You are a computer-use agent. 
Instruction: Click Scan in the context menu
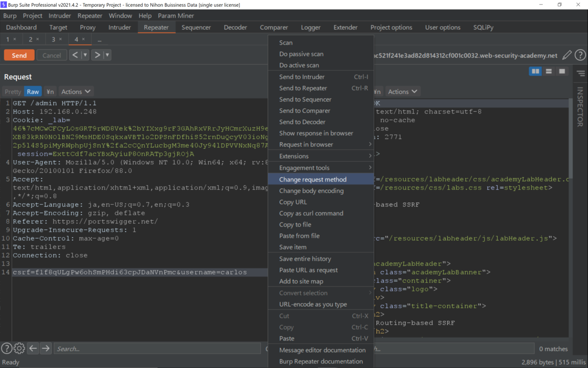pos(321,43)
